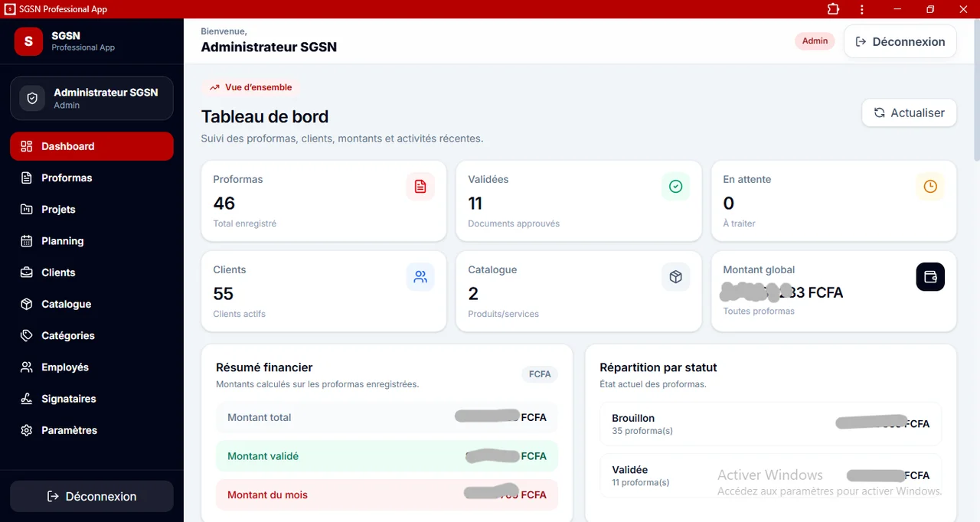Click the cube icon on Catalogue card
The width and height of the screenshot is (980, 522).
pos(675,276)
